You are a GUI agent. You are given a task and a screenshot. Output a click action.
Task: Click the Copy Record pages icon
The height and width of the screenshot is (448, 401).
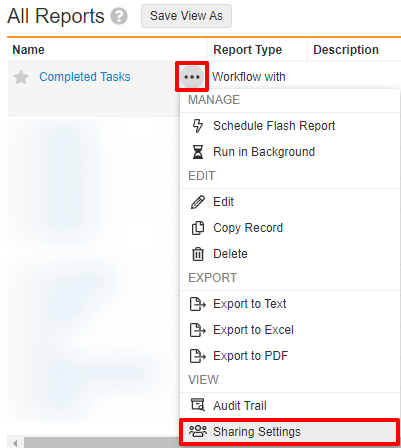(x=198, y=228)
